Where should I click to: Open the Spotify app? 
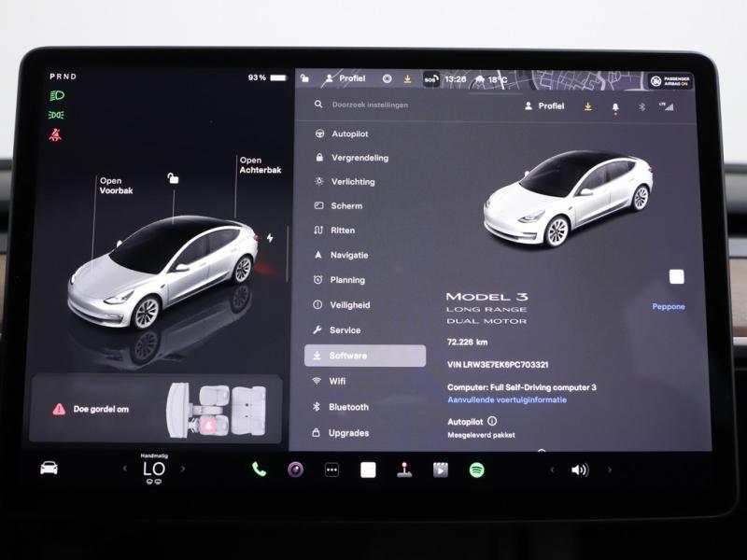coord(477,470)
